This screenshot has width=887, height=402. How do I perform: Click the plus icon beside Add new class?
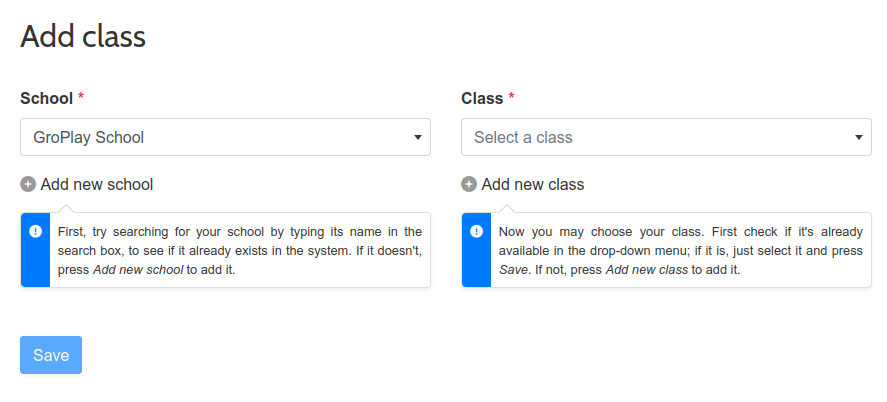coord(469,184)
